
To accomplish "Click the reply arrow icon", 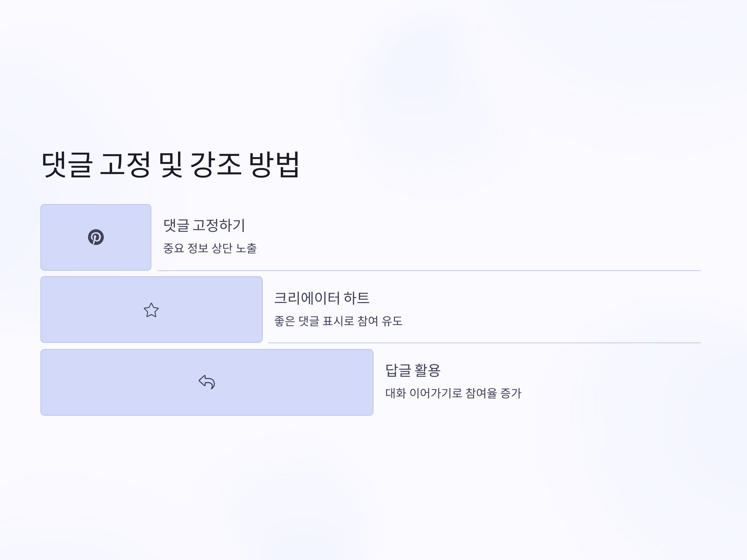I will pyautogui.click(x=207, y=382).
